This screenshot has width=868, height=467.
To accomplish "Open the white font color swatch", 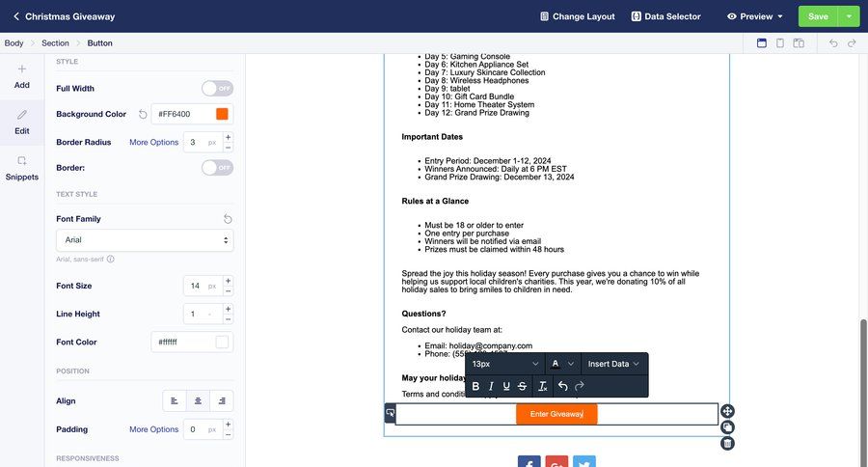I will (x=222, y=343).
